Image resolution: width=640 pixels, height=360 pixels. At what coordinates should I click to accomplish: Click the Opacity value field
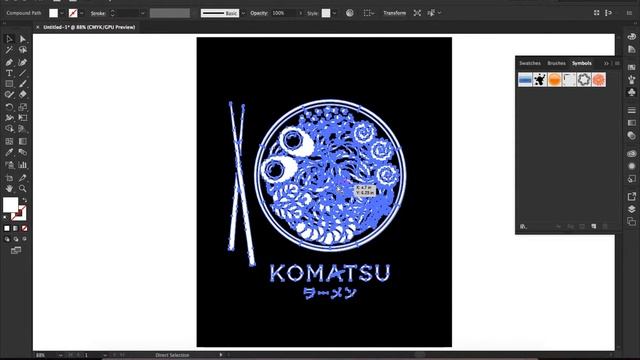pos(284,13)
